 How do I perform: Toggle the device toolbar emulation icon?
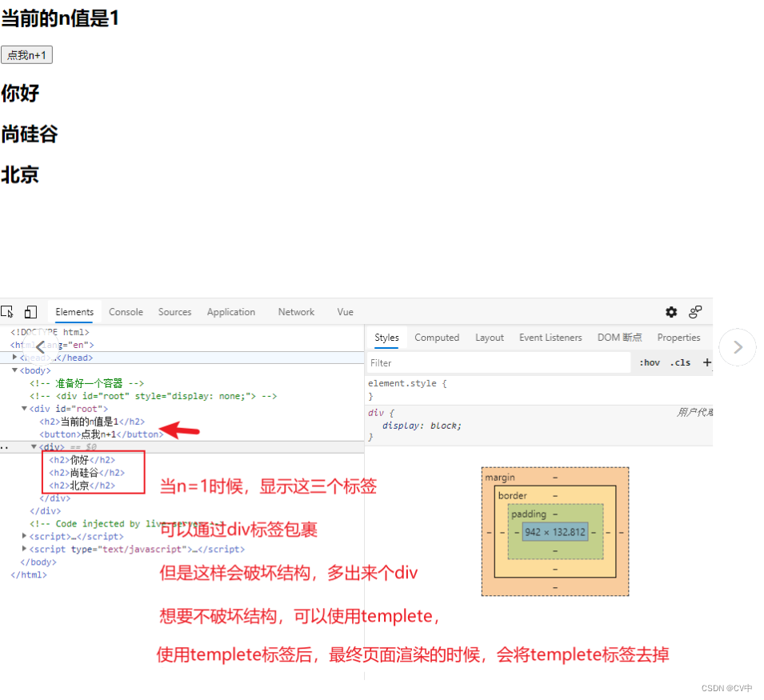pyautogui.click(x=30, y=311)
